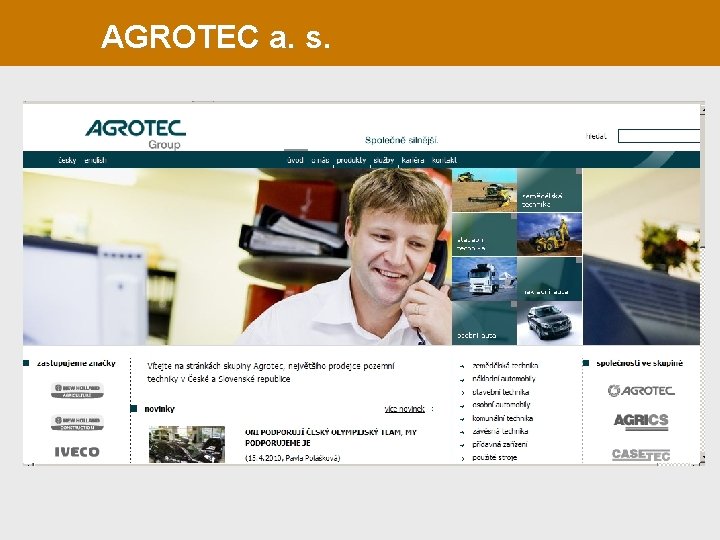This screenshot has height=540, width=720.
Task: Click the AGROTEC company logo in group list
Action: point(641,391)
